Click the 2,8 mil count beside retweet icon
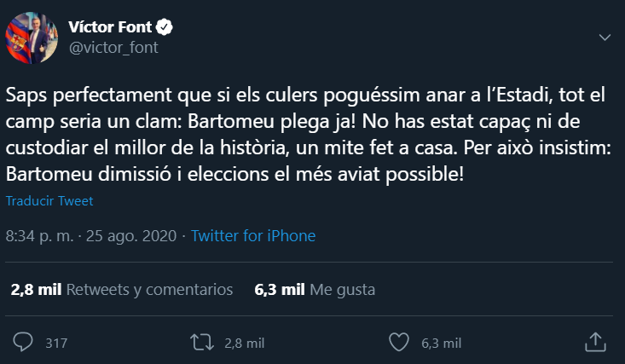Image resolution: width=625 pixels, height=364 pixels. point(245,344)
